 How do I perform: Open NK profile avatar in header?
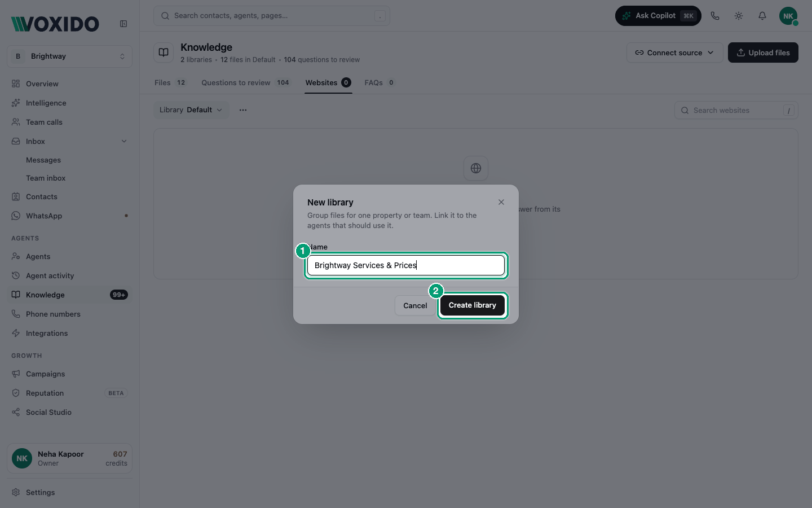[788, 16]
